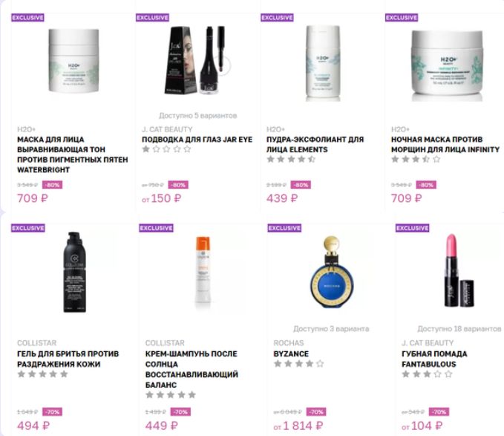504x436 pixels.
Task: Select the Rochas brand name
Action: tap(289, 342)
